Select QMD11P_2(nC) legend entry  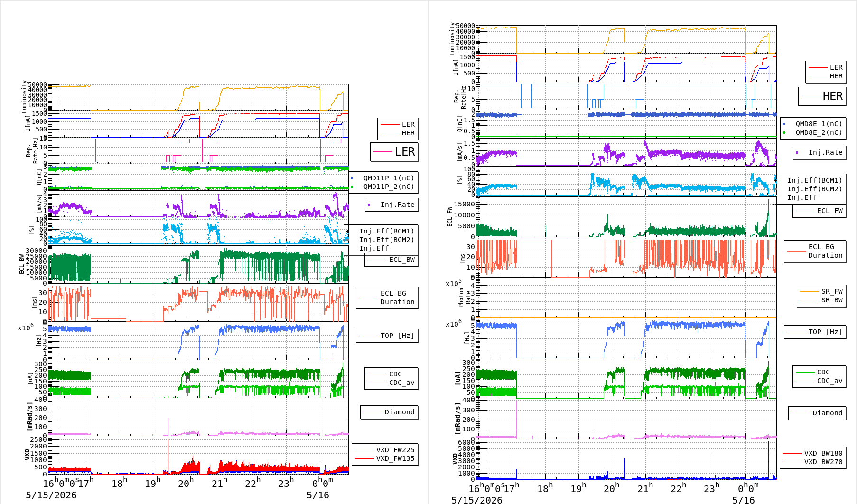(389, 187)
